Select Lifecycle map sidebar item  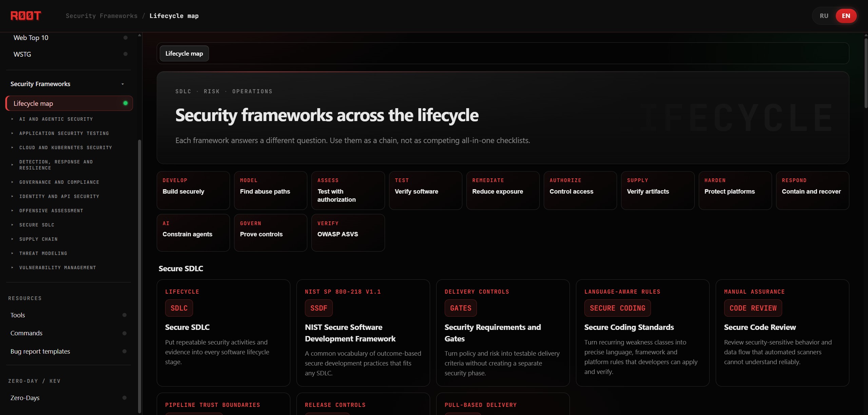click(x=69, y=103)
